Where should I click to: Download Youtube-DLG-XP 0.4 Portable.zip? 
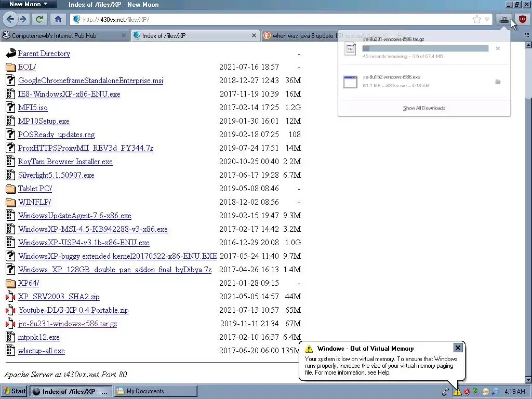[73, 310]
